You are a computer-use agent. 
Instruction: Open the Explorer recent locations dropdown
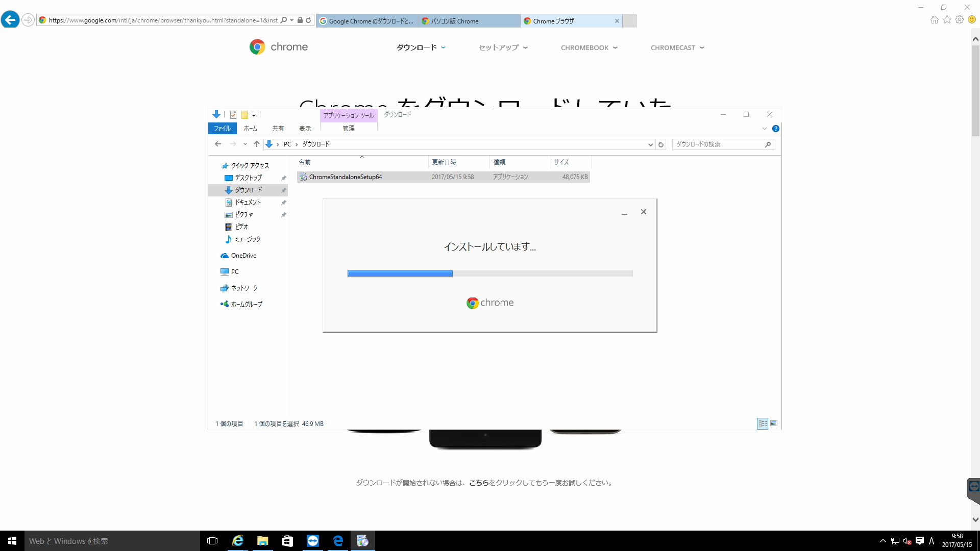click(x=245, y=144)
